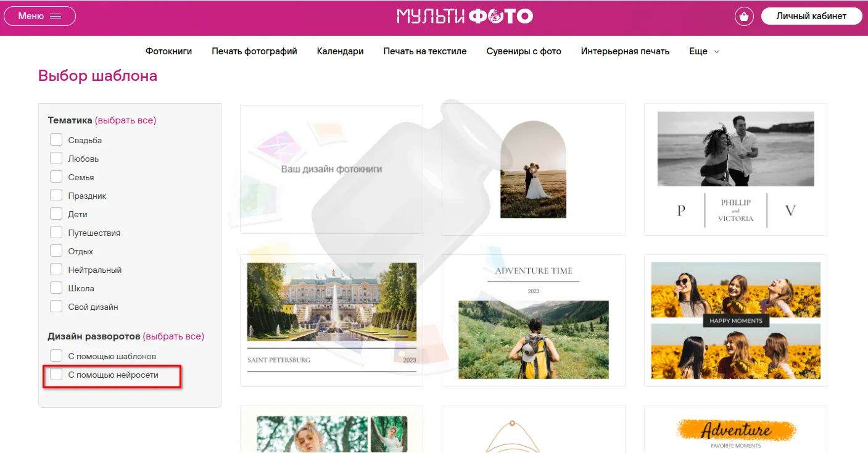Click the Личный кабинет button
Screen dimensions: 868x453
point(811,16)
